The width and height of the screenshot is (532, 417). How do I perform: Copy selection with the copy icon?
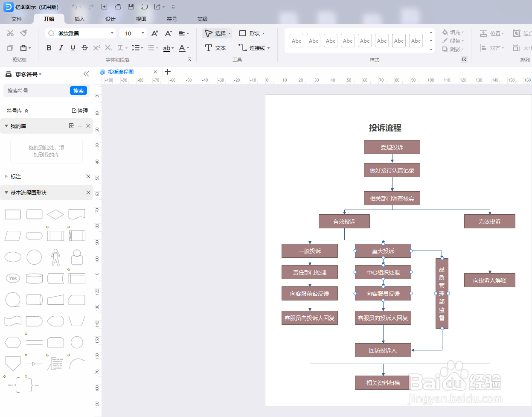10,48
